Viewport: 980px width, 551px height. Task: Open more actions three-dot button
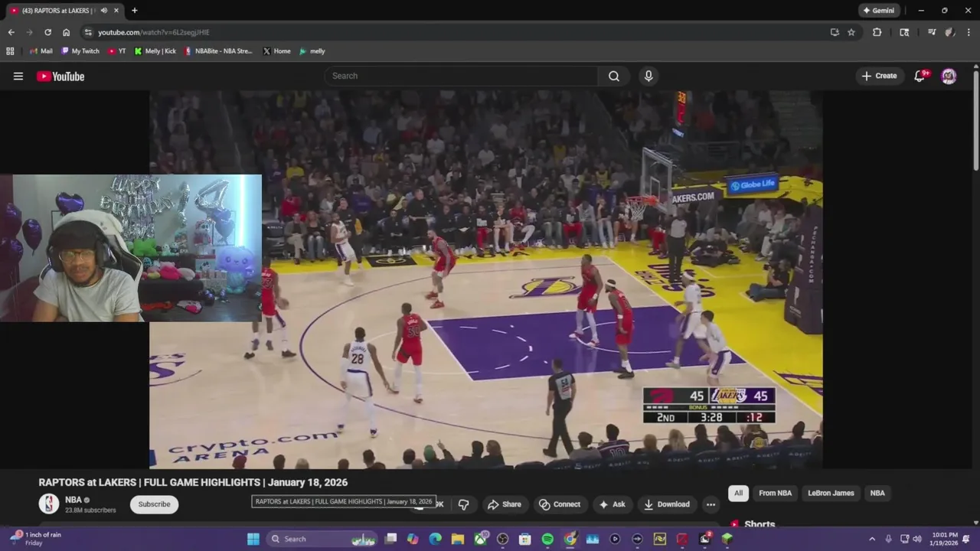(x=710, y=504)
